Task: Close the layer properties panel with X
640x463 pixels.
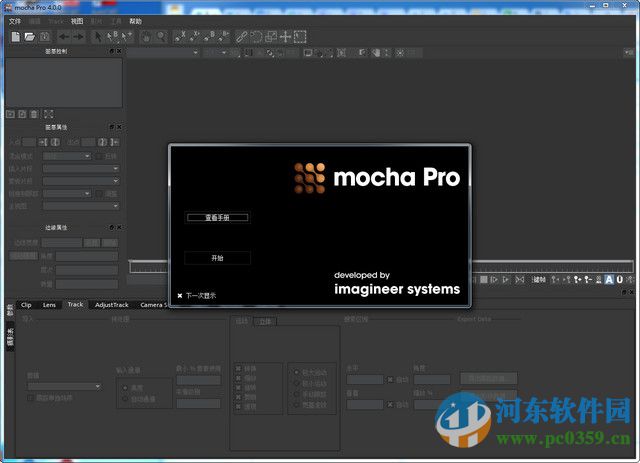Action: 119,127
